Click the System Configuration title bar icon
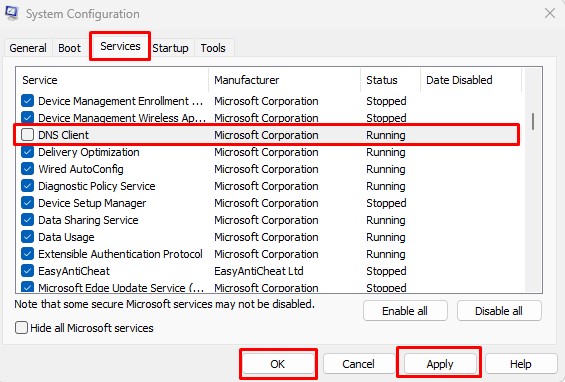The height and width of the screenshot is (382, 565). (x=12, y=13)
